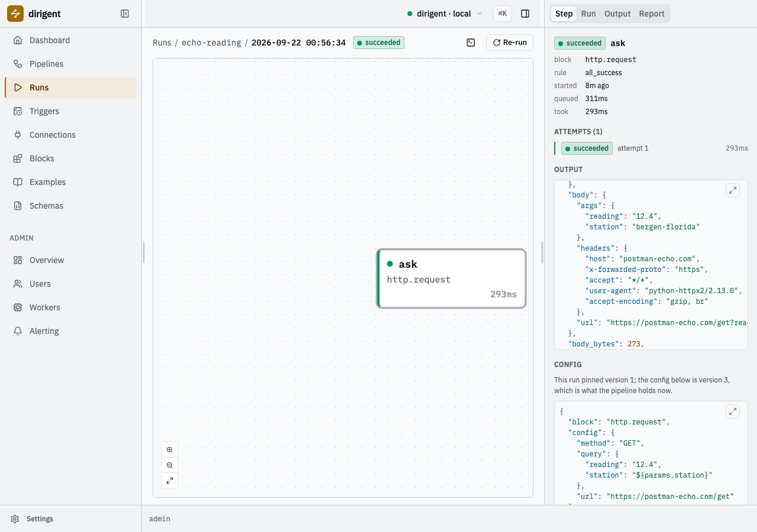
Task: Click the 293ms duration on ask node
Action: tap(503, 294)
